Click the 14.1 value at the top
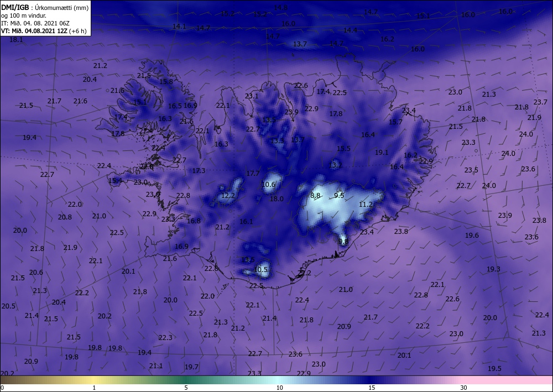The width and height of the screenshot is (553, 392). pos(179,27)
